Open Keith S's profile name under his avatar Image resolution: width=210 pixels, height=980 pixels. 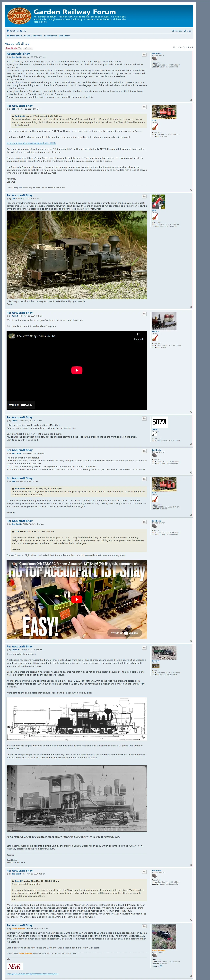pyautogui.click(x=155, y=332)
